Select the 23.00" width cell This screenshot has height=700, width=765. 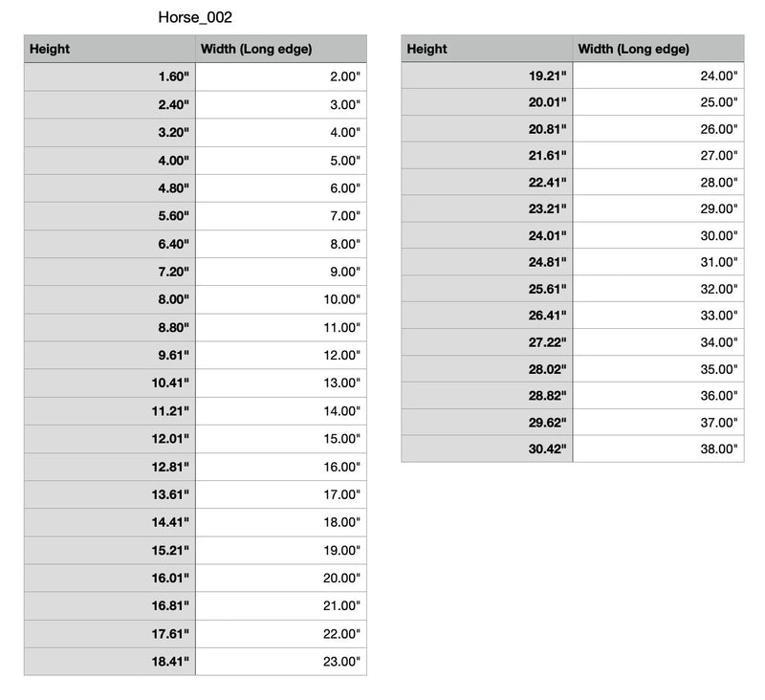pos(281,662)
